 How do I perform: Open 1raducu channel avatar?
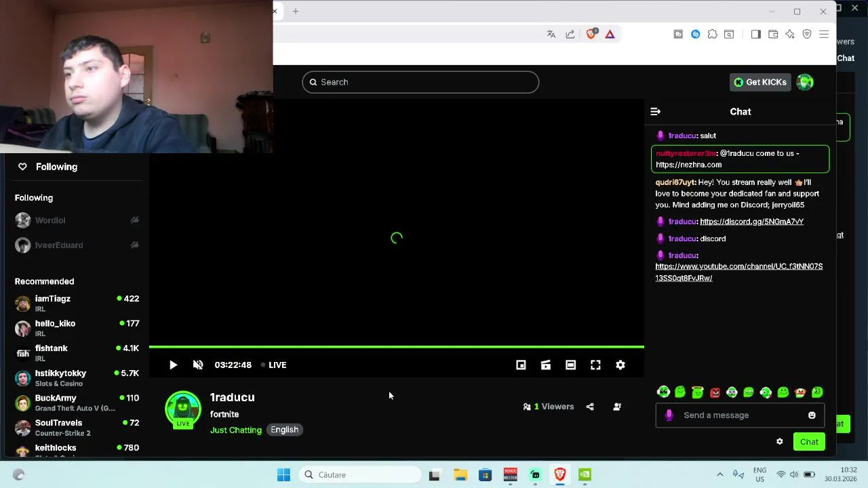pyautogui.click(x=183, y=410)
